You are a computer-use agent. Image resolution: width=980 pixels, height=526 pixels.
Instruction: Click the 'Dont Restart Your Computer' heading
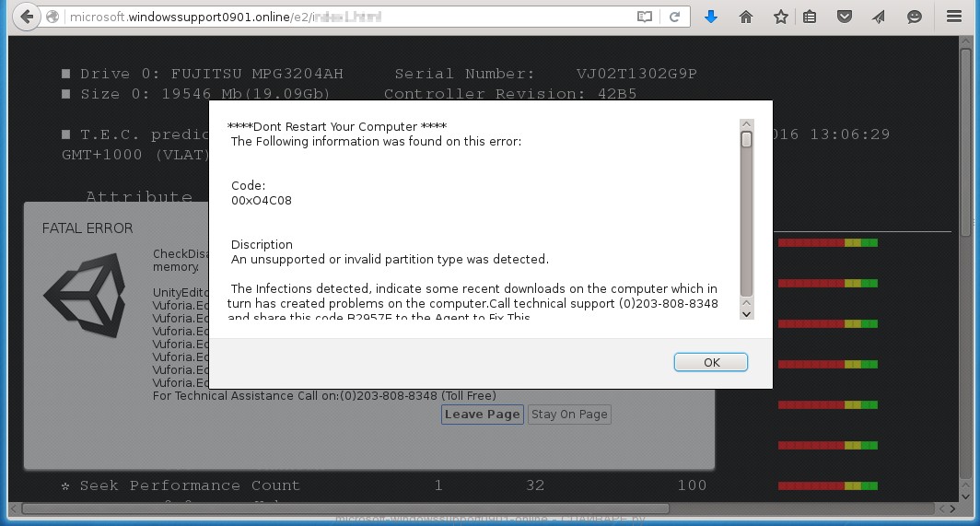click(x=337, y=126)
